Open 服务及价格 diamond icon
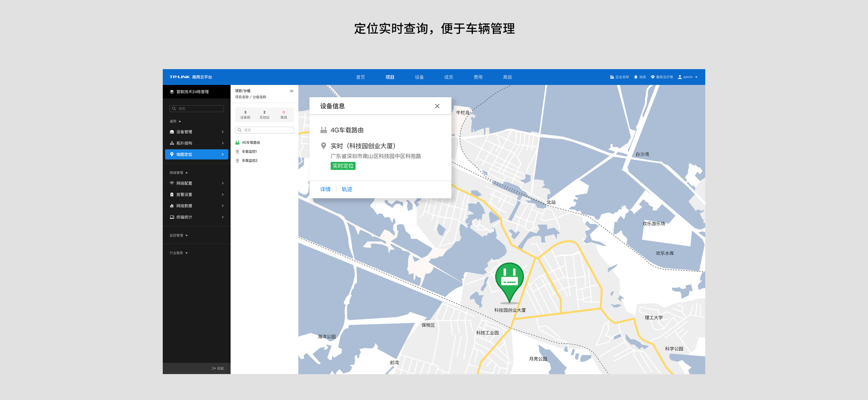Image resolution: width=868 pixels, height=400 pixels. point(652,77)
